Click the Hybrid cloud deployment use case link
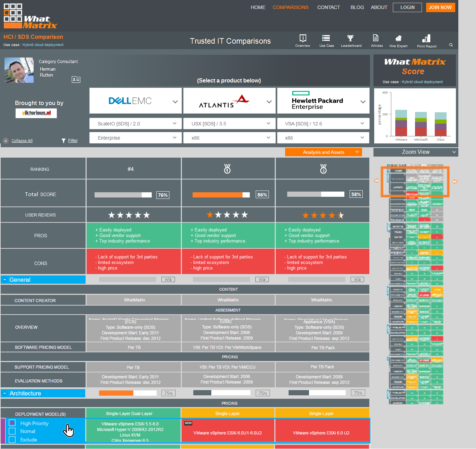Viewport: 476px width, 449px height. pos(43,45)
